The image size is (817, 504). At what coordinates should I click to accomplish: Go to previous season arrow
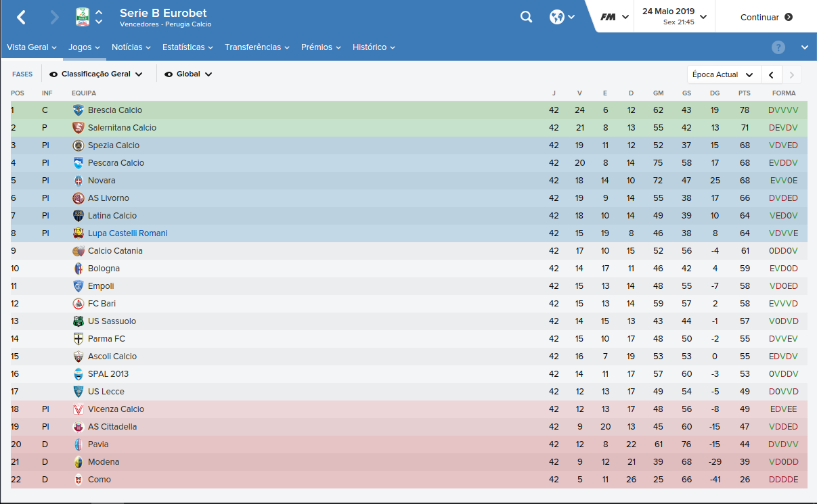pyautogui.click(x=772, y=74)
